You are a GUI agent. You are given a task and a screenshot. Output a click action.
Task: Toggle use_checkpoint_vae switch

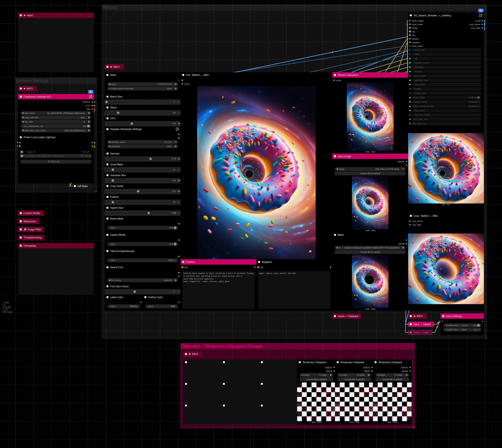coord(88,126)
